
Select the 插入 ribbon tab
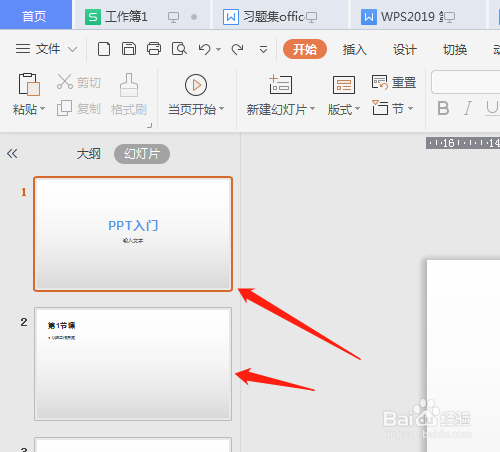tap(355, 50)
